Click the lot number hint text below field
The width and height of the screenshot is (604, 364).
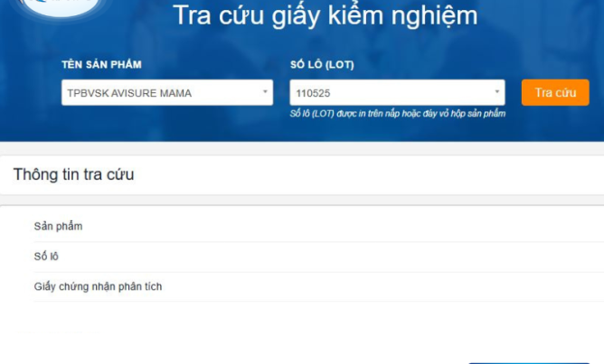click(x=398, y=114)
